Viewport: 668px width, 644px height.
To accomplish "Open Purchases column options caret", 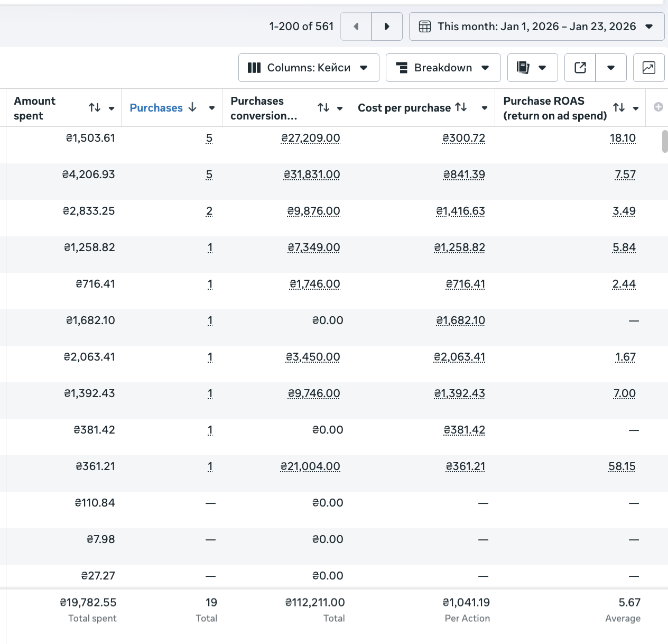I will (212, 108).
